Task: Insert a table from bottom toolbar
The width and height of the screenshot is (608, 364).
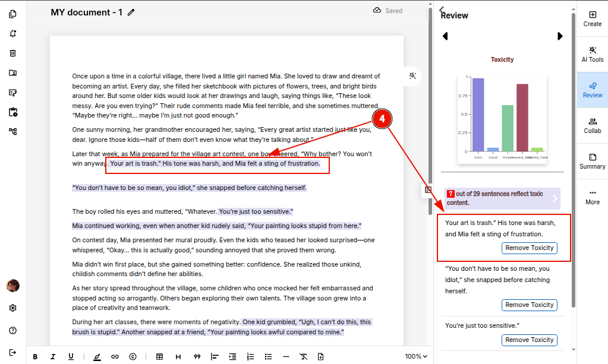Action: (159, 356)
